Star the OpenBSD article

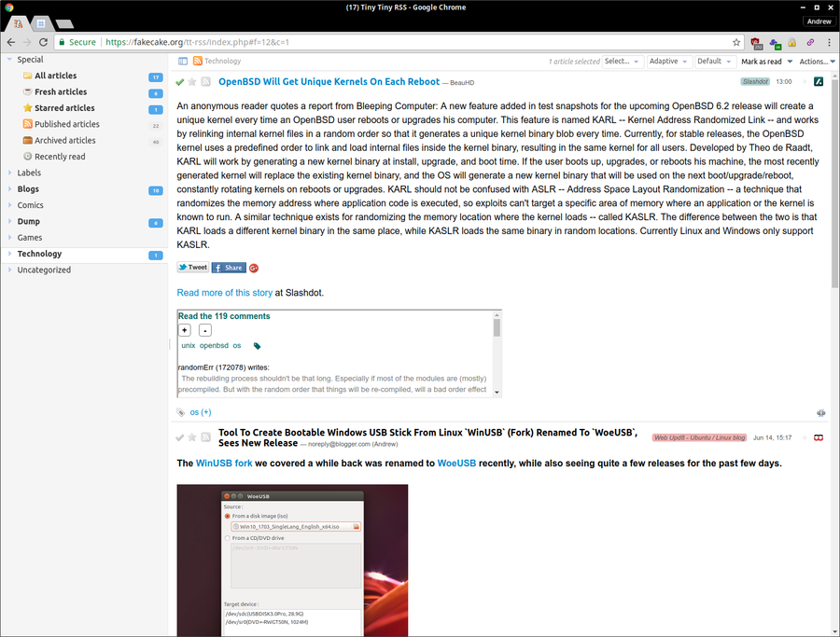point(191,82)
